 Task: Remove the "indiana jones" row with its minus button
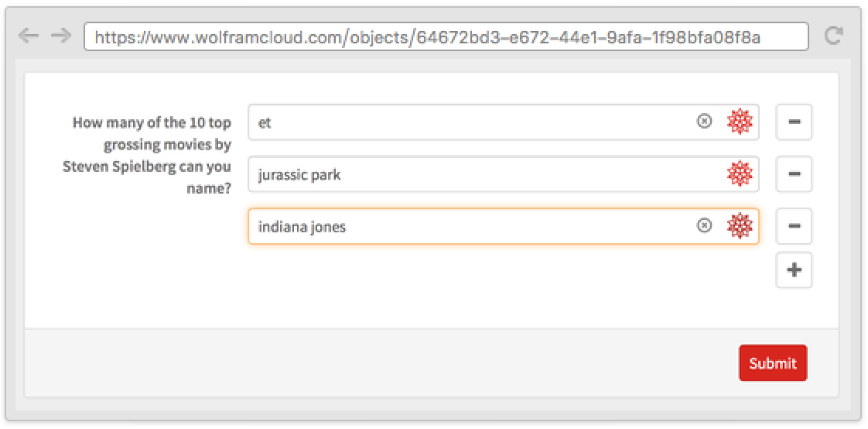794,226
